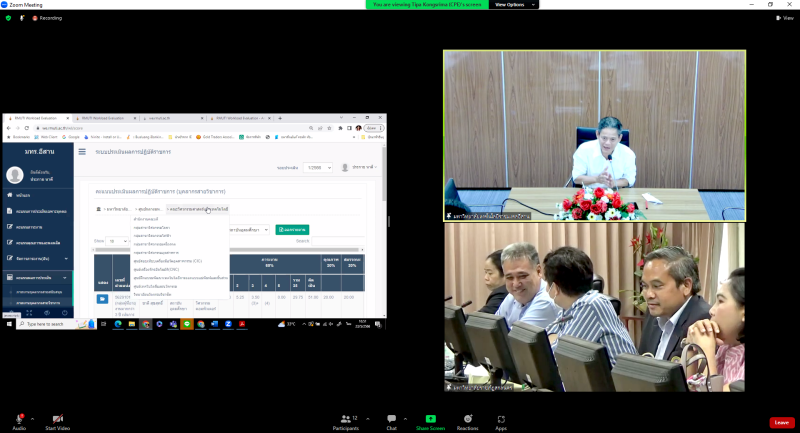Expand the participants options arrow
The width and height of the screenshot is (800, 433).
[x=364, y=418]
